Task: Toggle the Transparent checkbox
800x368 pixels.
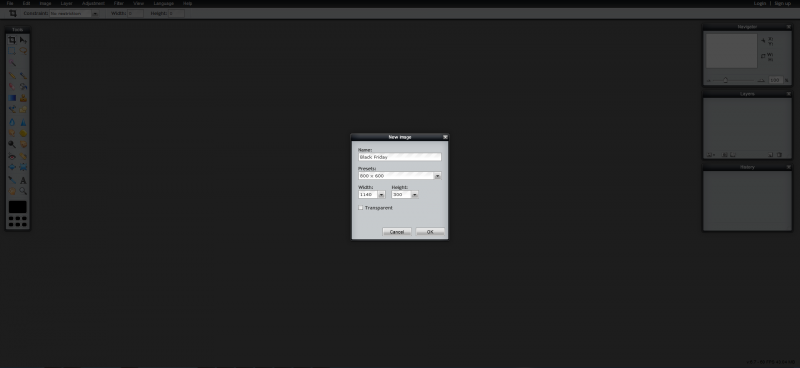Action: [361, 208]
